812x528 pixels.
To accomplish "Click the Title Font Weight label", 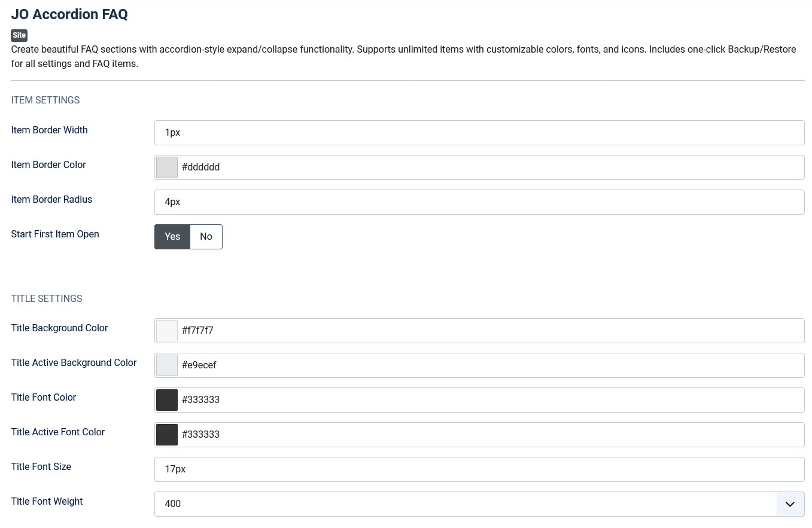I will pos(47,502).
